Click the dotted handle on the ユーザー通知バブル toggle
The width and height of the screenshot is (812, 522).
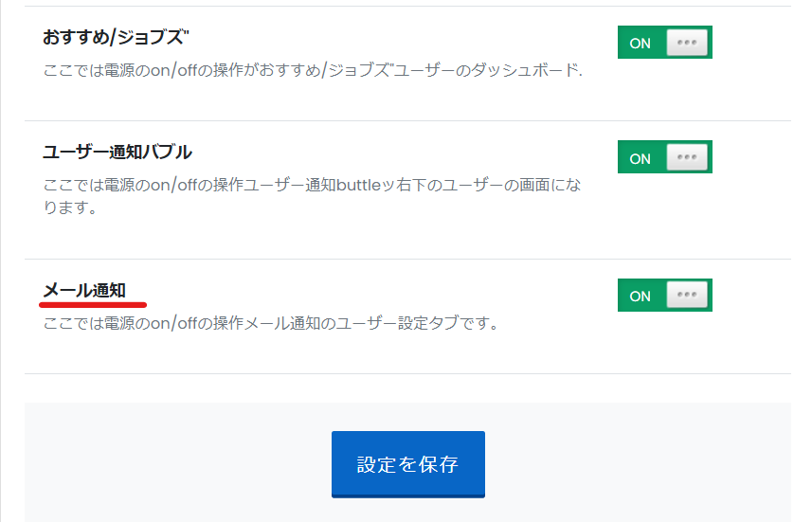coord(687,157)
